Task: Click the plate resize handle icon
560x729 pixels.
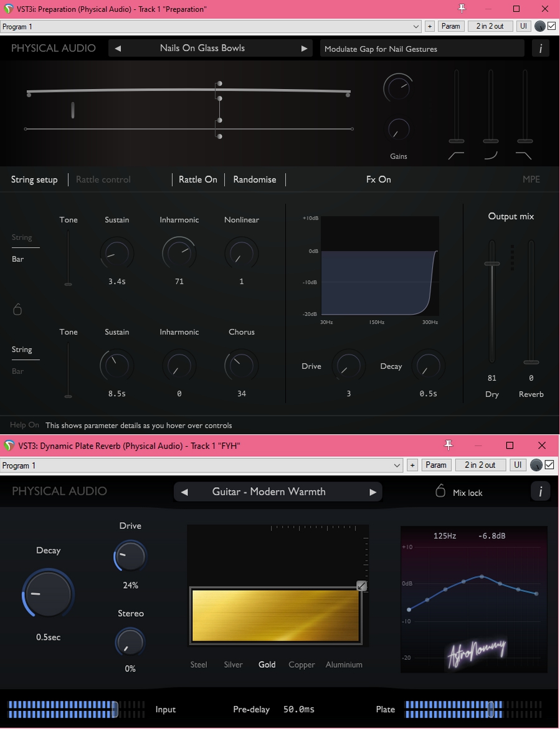Action: click(361, 586)
